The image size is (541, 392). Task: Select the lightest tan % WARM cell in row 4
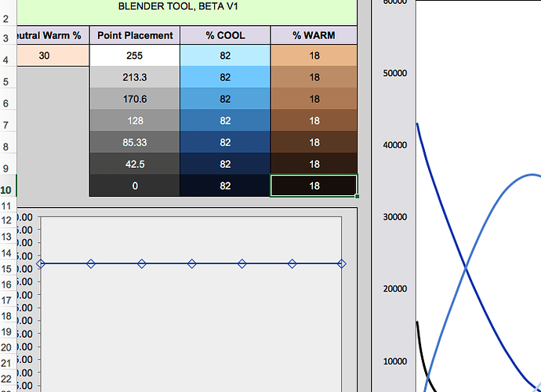click(314, 56)
